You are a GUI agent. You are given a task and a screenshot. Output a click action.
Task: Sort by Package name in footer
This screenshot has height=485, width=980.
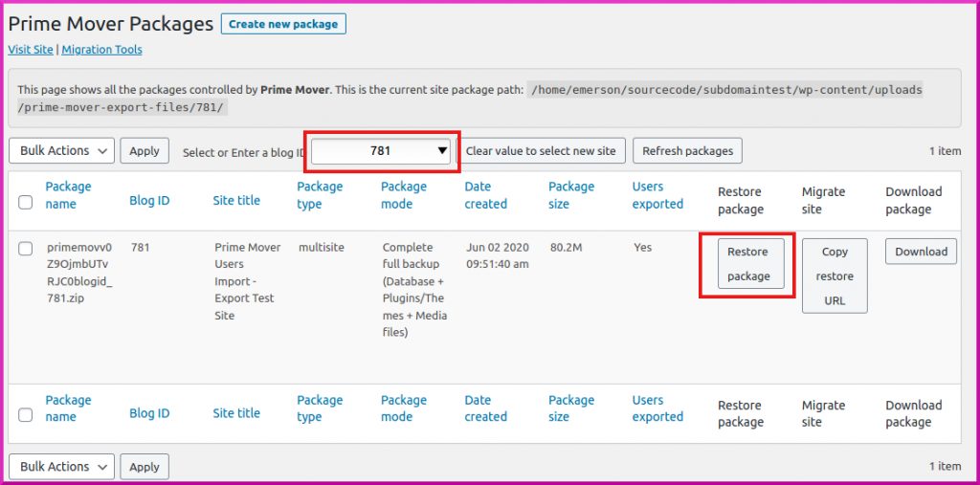click(68, 408)
